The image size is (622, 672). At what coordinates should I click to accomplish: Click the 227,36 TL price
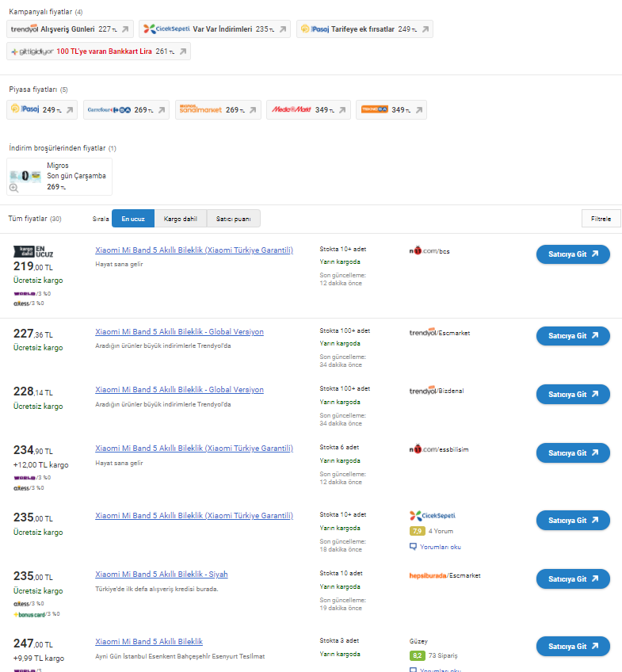(33, 334)
